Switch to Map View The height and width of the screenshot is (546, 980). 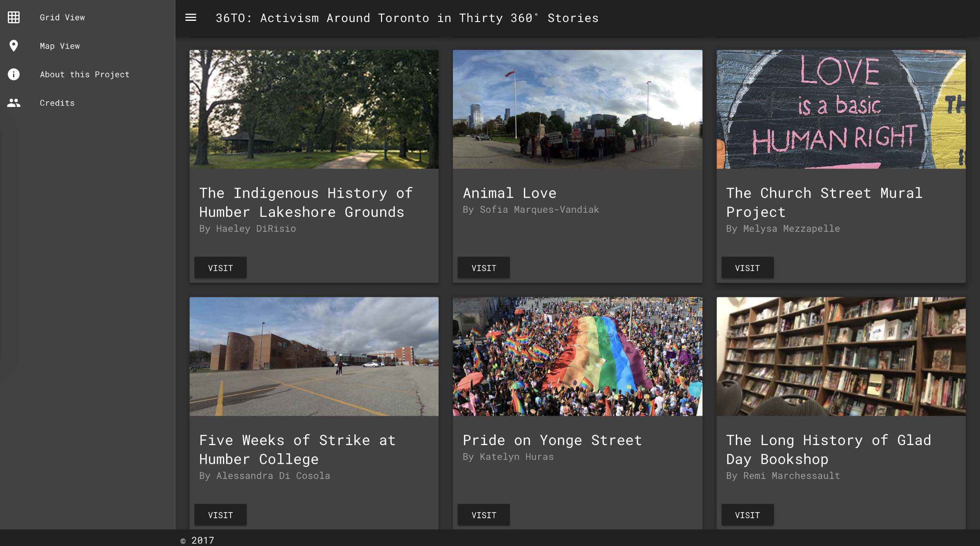tap(60, 46)
